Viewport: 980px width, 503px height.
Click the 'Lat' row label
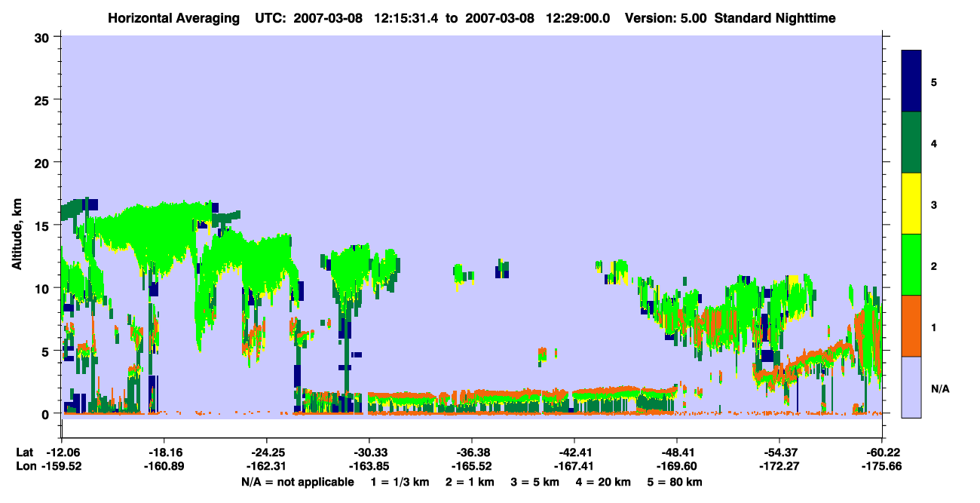(25, 452)
